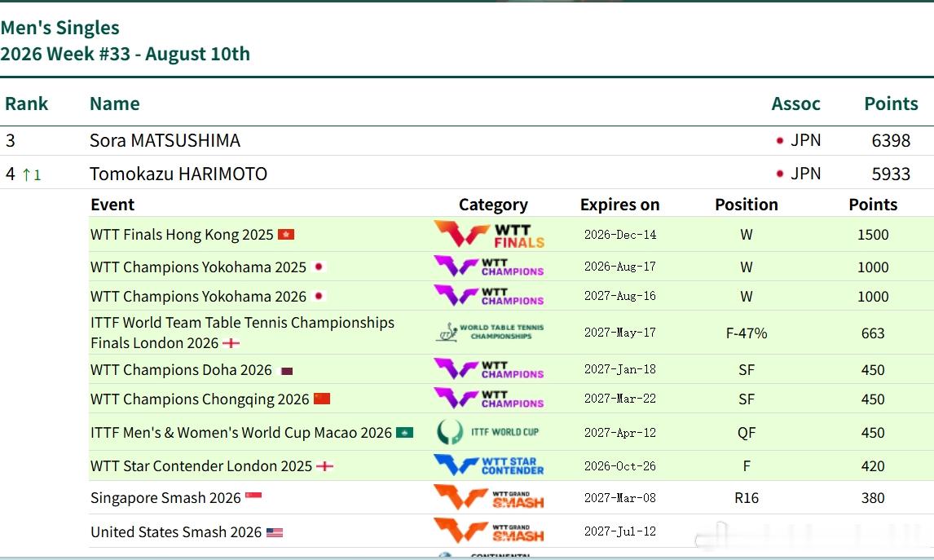Click WTT Champions logo in Yokohama 2025 row
The height and width of the screenshot is (560, 934).
(x=489, y=267)
